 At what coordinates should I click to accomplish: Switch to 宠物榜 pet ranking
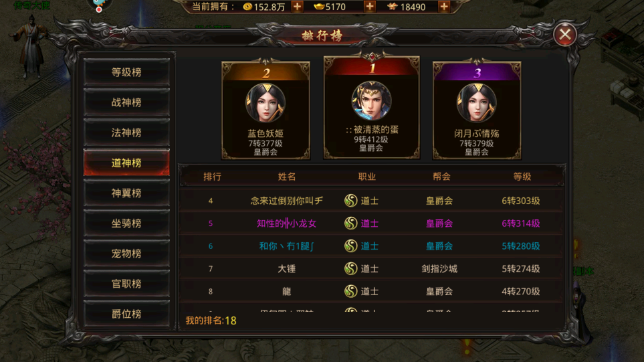click(126, 253)
